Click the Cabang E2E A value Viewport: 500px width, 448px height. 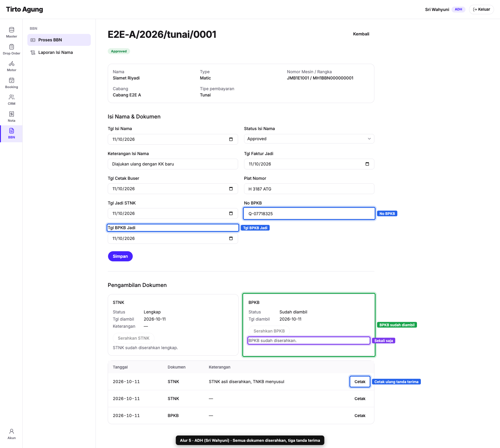click(x=127, y=95)
